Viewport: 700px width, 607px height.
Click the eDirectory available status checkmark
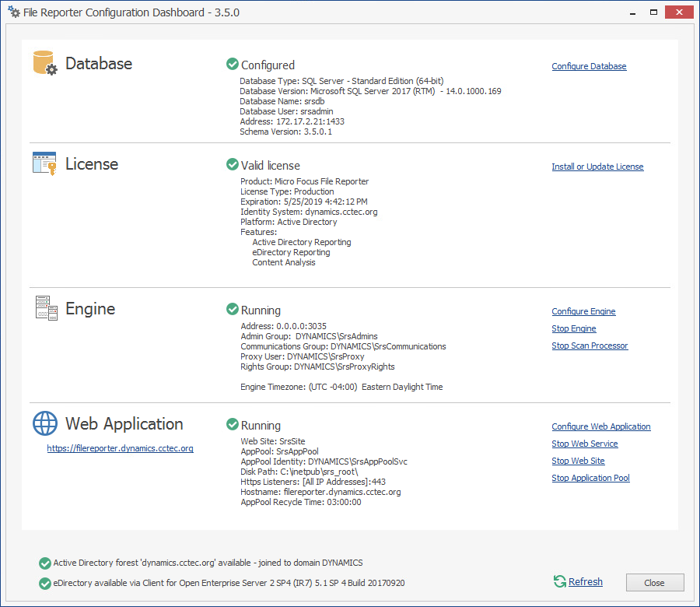pyautogui.click(x=44, y=583)
